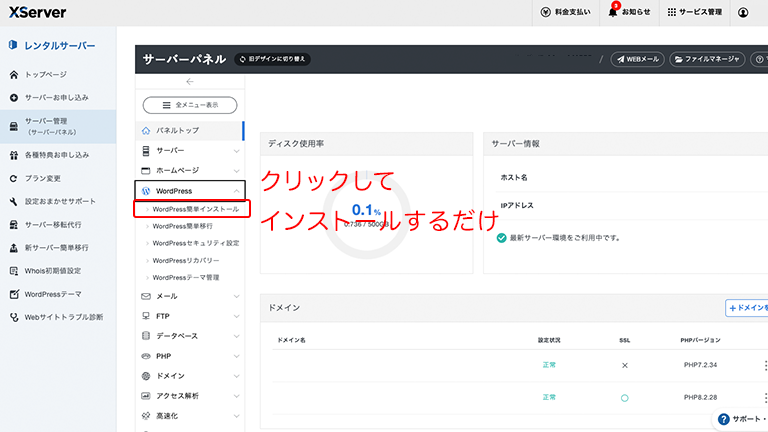Expand the FTP menu chevron
Image resolution: width=768 pixels, height=432 pixels.
click(x=237, y=316)
